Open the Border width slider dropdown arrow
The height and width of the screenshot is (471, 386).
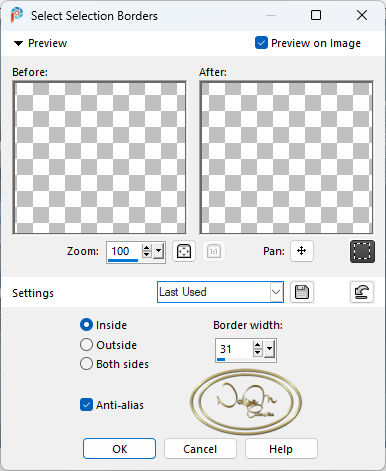[x=270, y=349]
